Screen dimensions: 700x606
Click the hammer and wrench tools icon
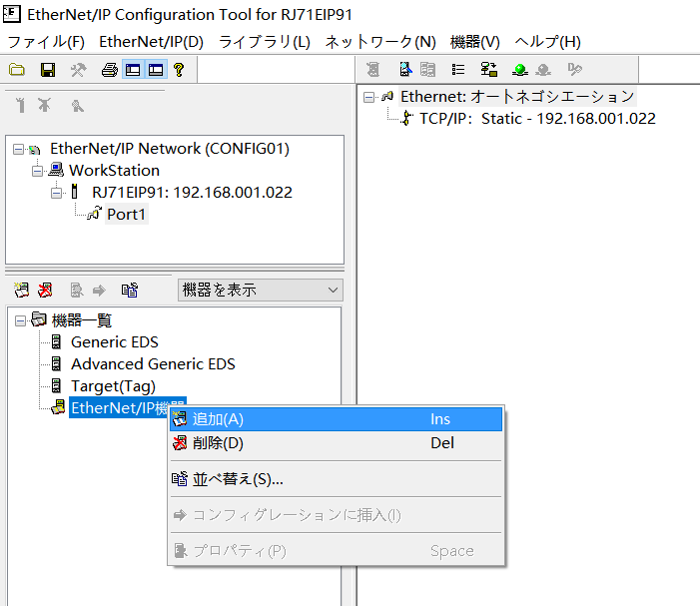pyautogui.click(x=78, y=70)
